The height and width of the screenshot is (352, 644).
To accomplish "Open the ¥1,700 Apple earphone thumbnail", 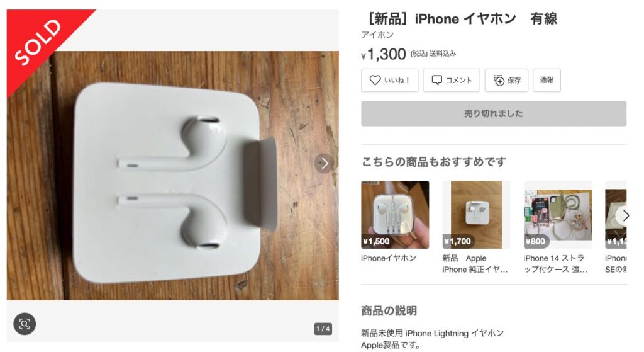I will coord(476,215).
